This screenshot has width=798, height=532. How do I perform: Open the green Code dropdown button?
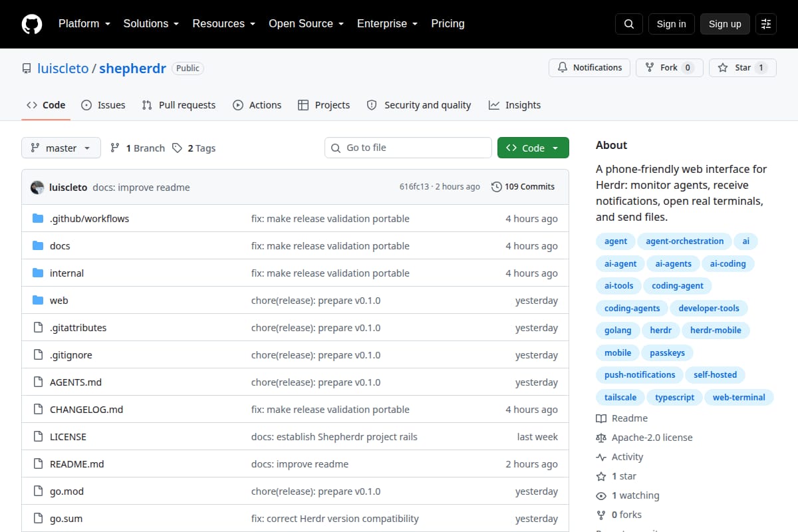[533, 148]
